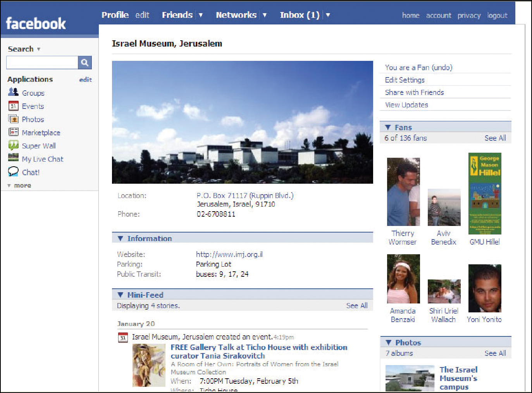Click the museum campus album thumbnail
This screenshot has height=393, width=532.
(410, 378)
